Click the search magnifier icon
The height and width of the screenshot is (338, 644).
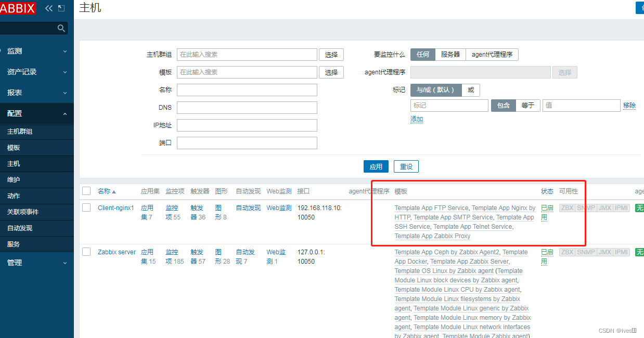pyautogui.click(x=61, y=28)
